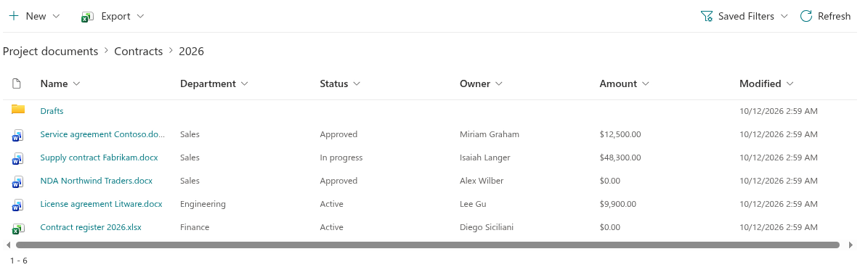Viewport: 868px width, 270px height.
Task: Click the scrollbar right arrow
Action: [x=851, y=245]
